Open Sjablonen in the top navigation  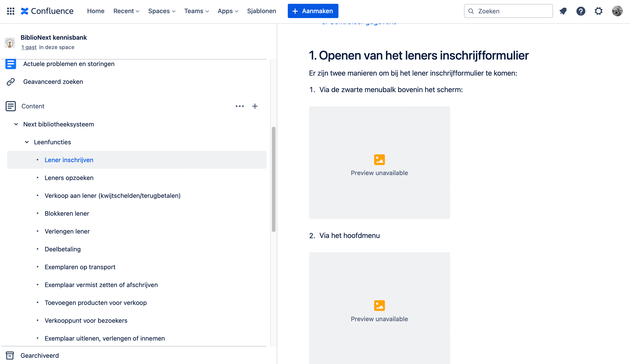261,11
